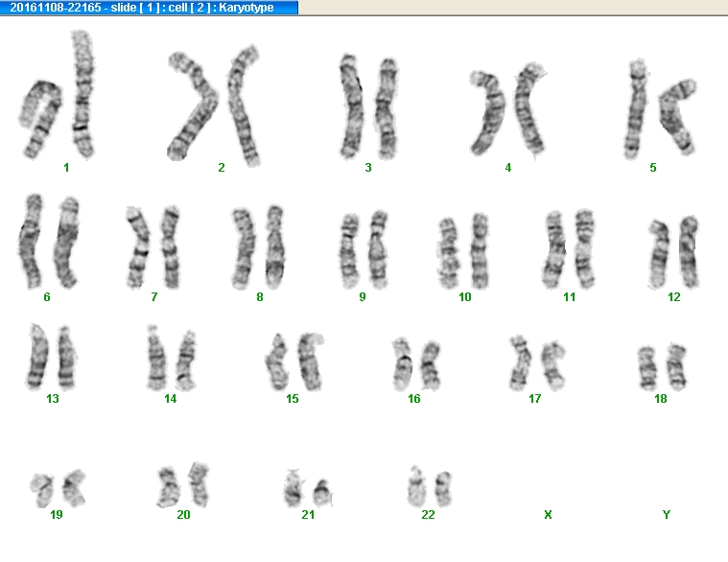Click the green label '20'
Viewport: 728px width, 562px height.
tap(183, 515)
